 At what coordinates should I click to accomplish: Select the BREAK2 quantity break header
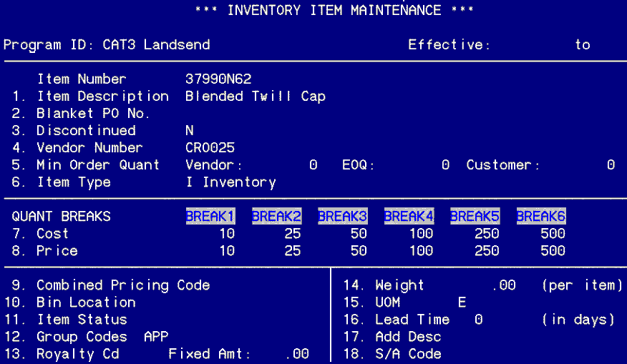point(276,216)
